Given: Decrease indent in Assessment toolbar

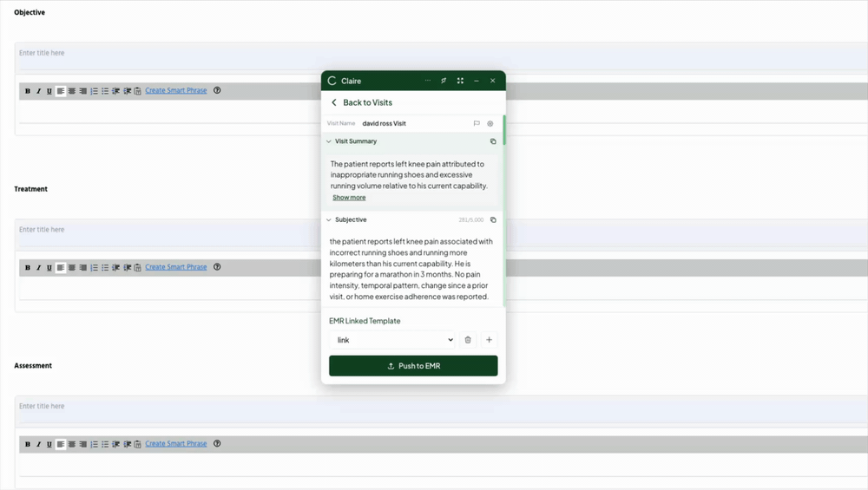Looking at the screenshot, I should coord(115,444).
